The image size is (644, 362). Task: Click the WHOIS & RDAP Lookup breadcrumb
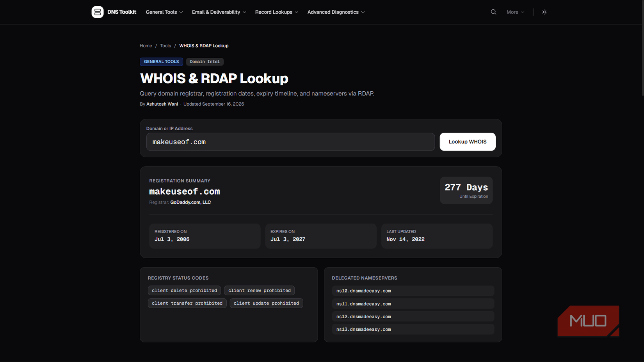point(204,46)
